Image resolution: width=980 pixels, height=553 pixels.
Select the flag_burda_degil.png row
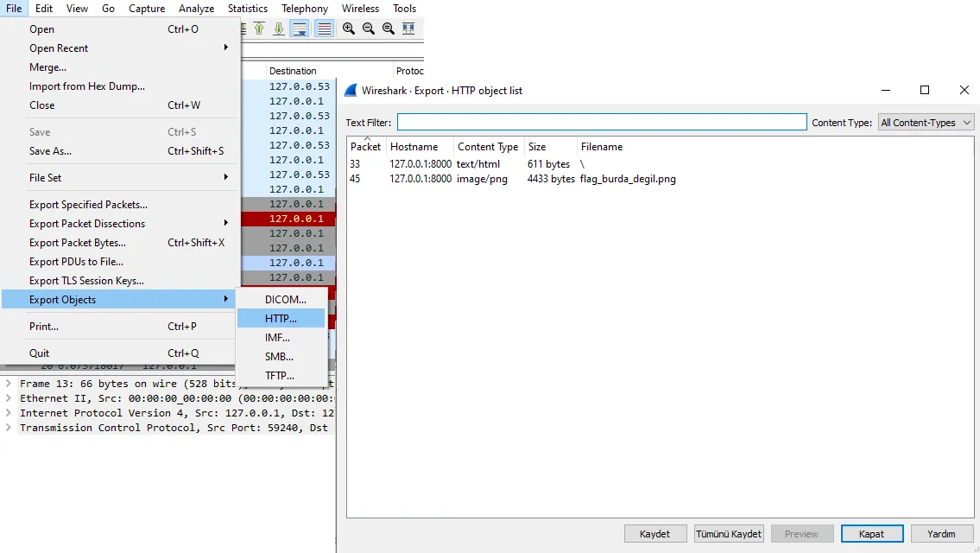point(660,179)
